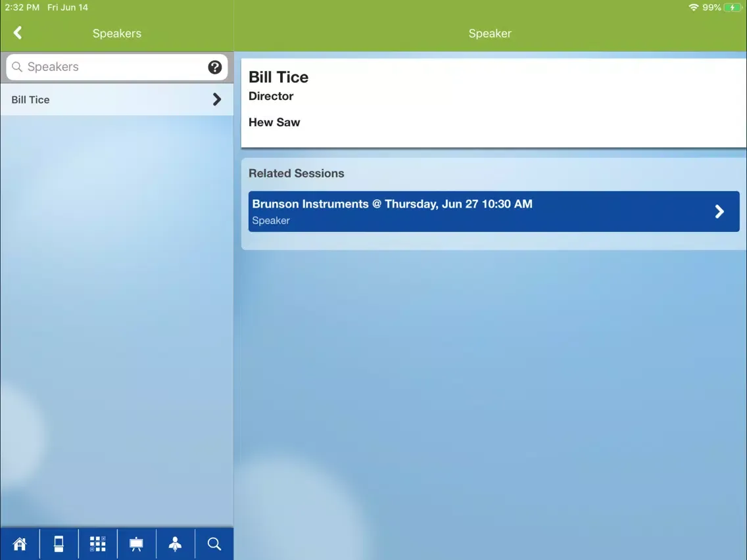Open the presentation screen icon
Viewport: 747px width, 560px height.
point(136,544)
